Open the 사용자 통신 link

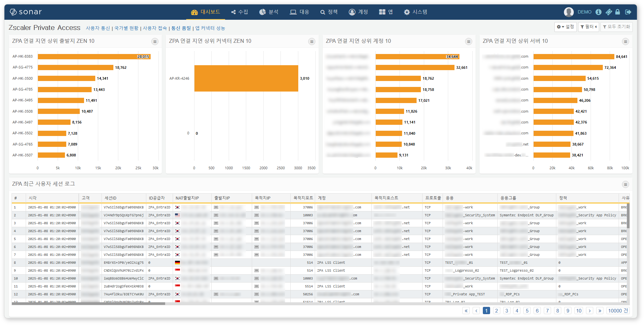click(x=98, y=28)
